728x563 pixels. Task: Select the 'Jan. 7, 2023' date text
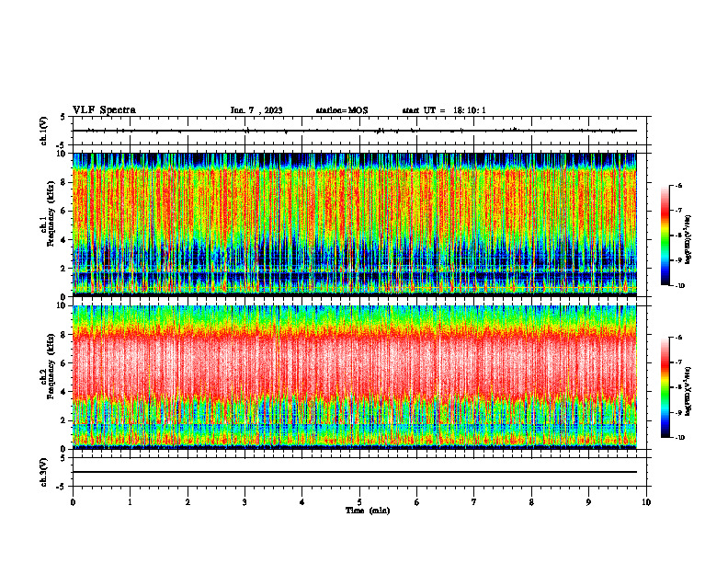click(256, 110)
